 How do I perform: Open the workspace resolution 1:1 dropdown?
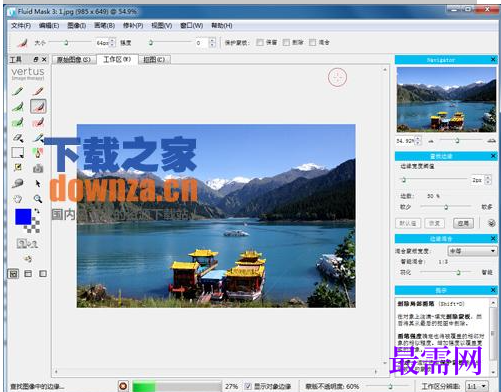tap(477, 386)
